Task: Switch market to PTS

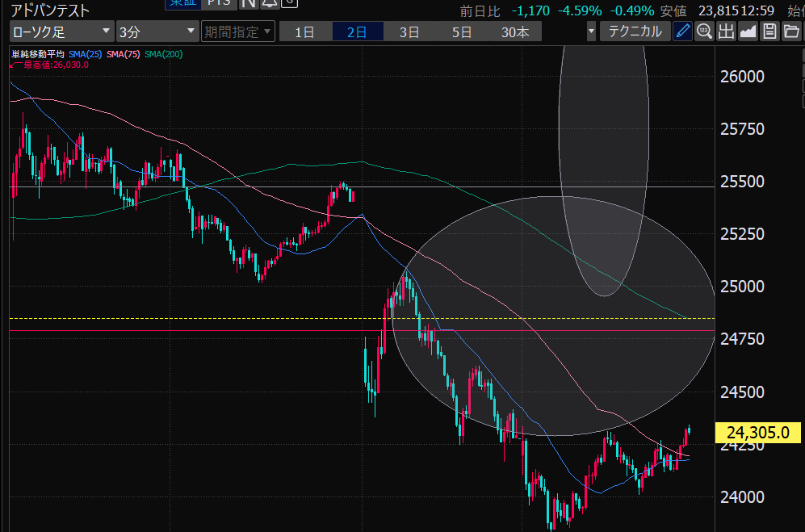Action: (x=220, y=3)
